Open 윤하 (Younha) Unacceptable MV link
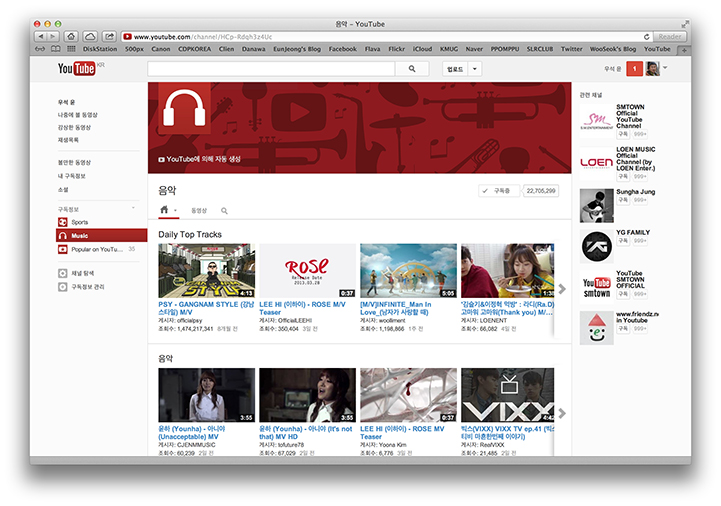Viewport: 721px width, 506px height. (x=192, y=432)
